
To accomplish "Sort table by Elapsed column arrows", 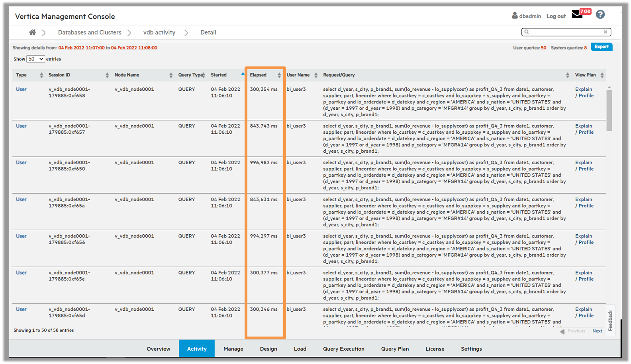I will coord(279,75).
